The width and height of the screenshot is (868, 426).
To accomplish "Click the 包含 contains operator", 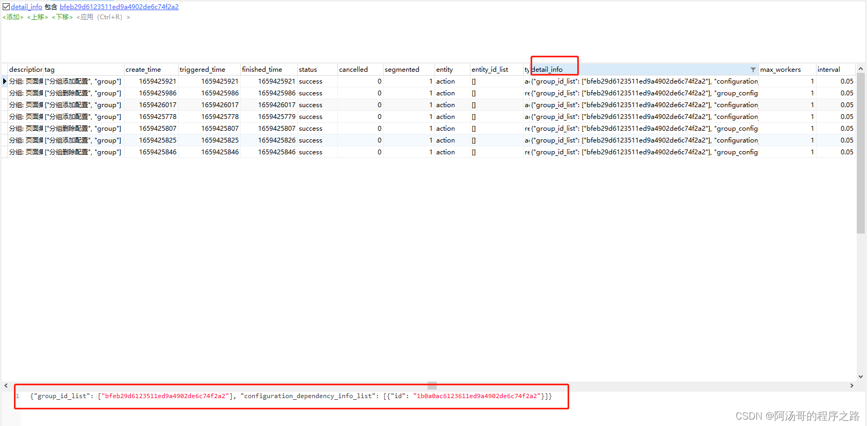I will coord(51,7).
